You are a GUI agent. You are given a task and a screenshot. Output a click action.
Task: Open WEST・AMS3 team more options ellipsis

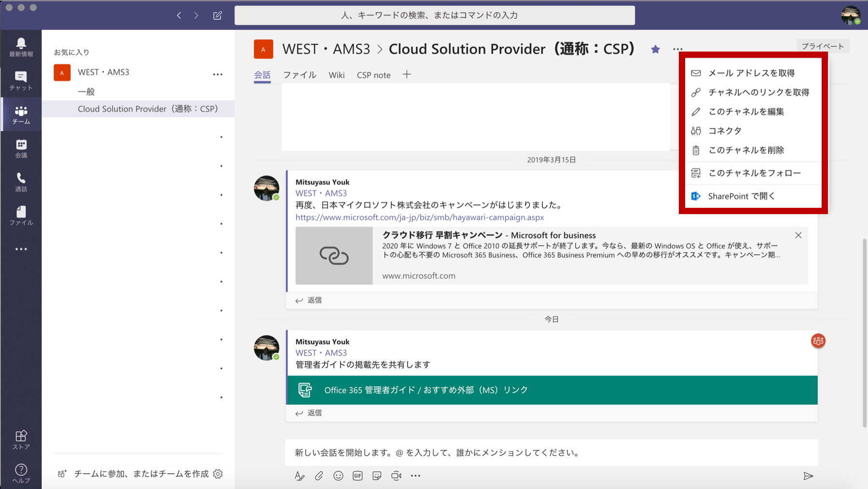tap(218, 74)
